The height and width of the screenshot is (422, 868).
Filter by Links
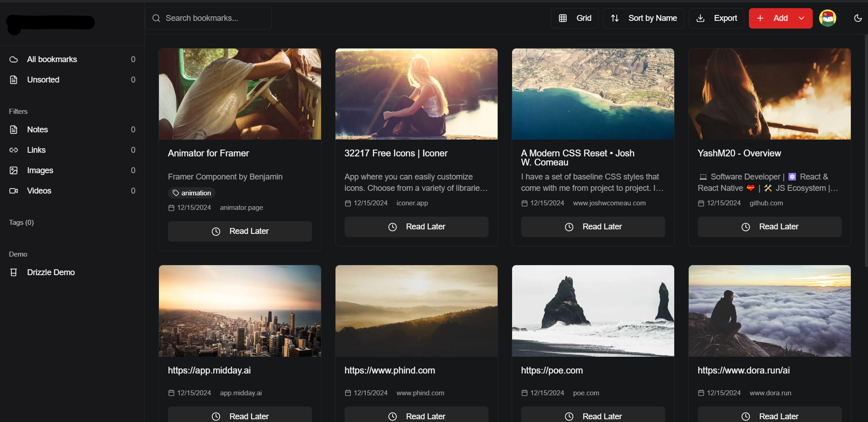tap(72, 150)
